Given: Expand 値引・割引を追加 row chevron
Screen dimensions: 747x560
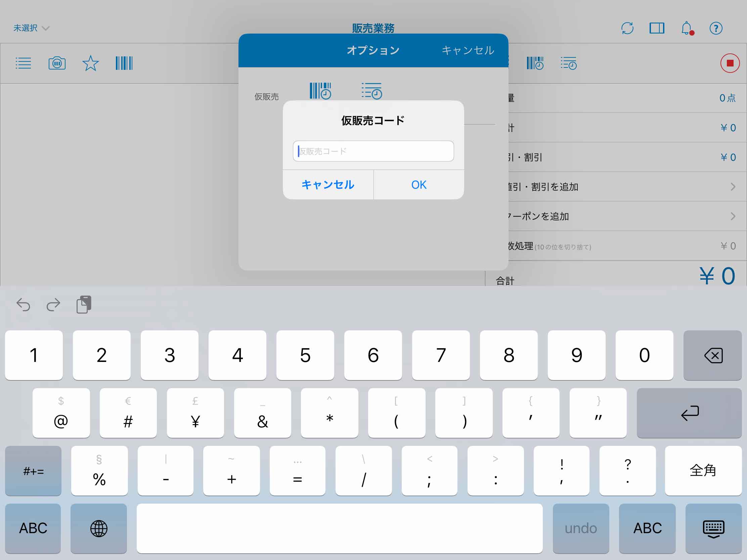Looking at the screenshot, I should point(733,187).
